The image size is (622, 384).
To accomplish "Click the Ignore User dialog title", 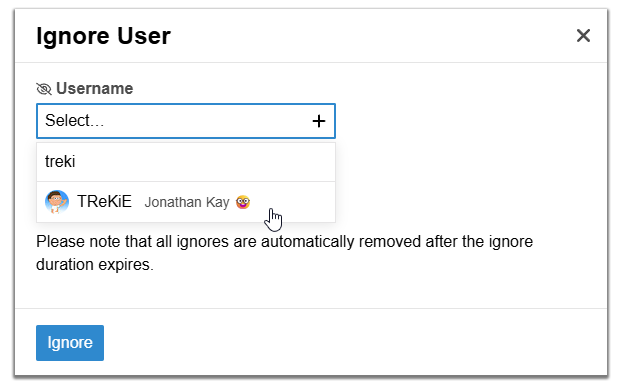I will 104,36.
